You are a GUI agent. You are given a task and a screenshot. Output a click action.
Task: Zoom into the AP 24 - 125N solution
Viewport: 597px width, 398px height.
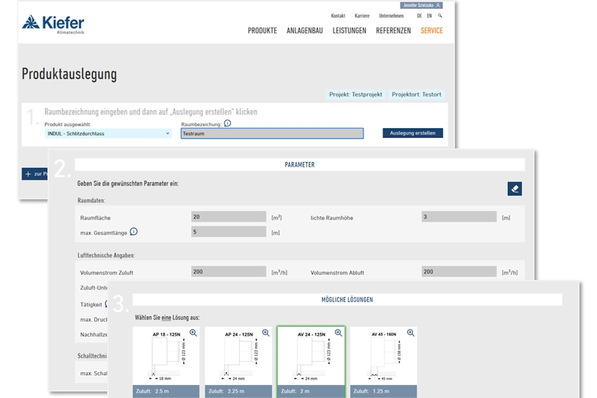[265, 333]
